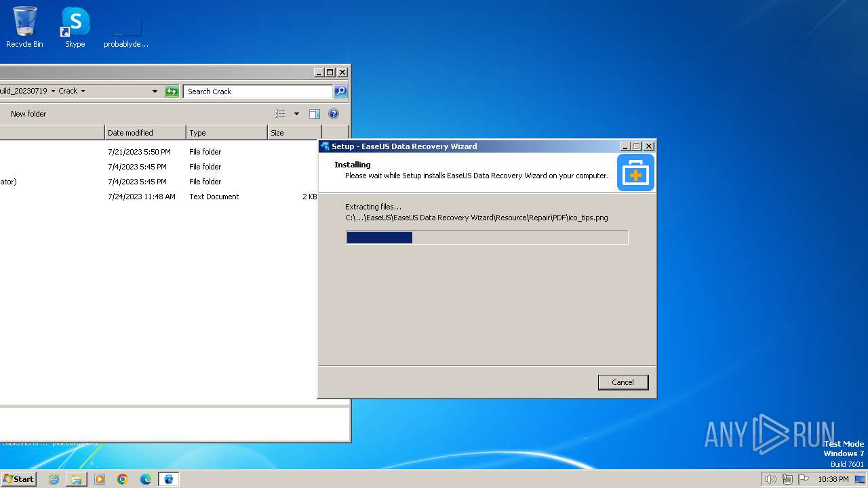Click the search magnifier icon in Explorer
The height and width of the screenshot is (488, 868).
click(x=340, y=91)
